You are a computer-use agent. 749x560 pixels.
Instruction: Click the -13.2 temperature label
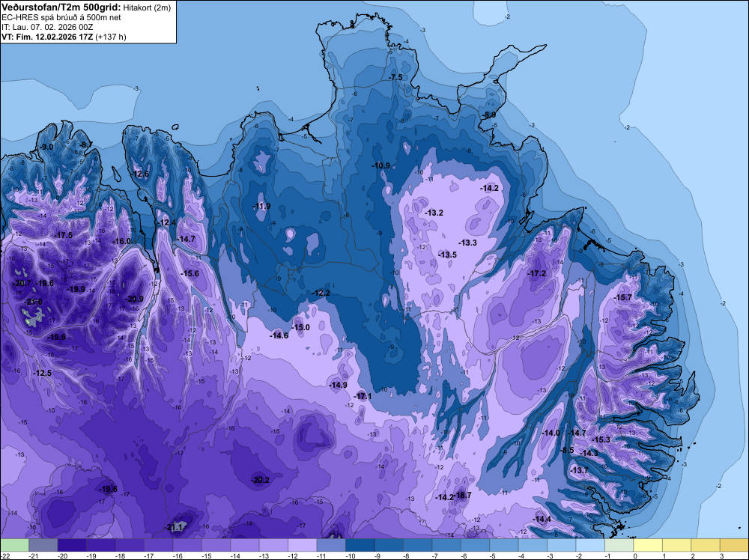434,213
